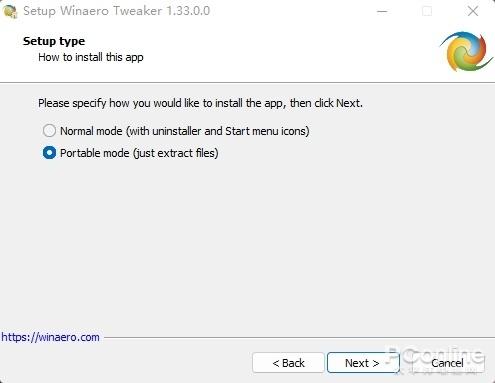
Task: Click the 'Please specify how you would like' instruction
Action: tap(200, 103)
